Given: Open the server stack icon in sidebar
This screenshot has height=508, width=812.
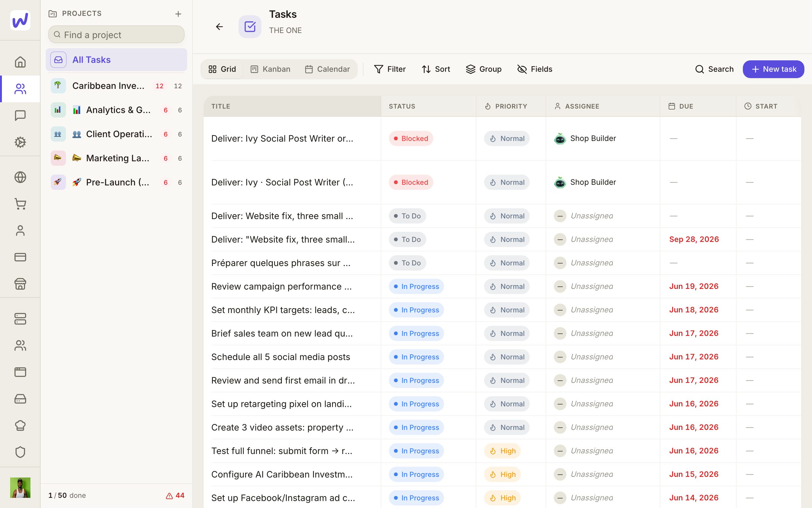Looking at the screenshot, I should [x=20, y=319].
